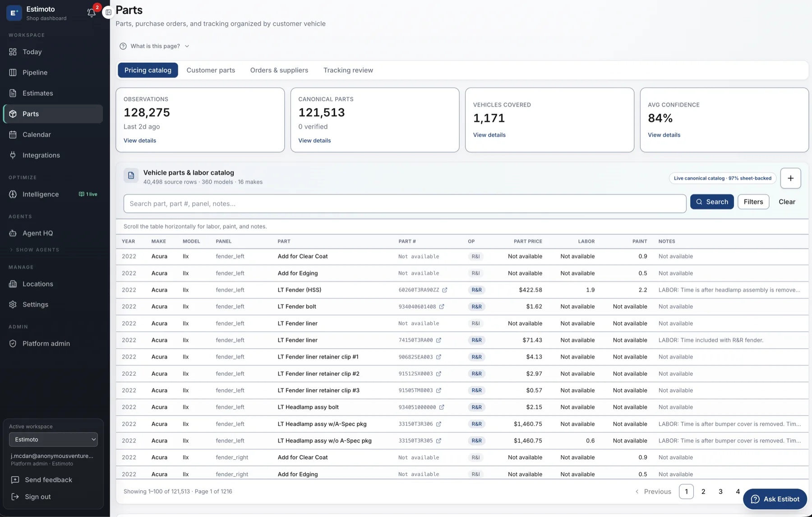Open the Active workspace dropdown
The width and height of the screenshot is (812, 517).
[53, 439]
